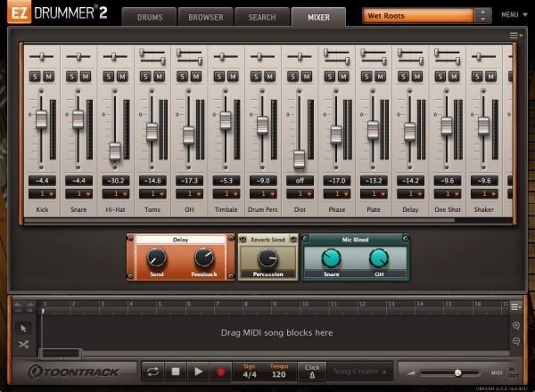This screenshot has height=392, width=535.
Task: Select the arrow pointer tool
Action: 23,329
